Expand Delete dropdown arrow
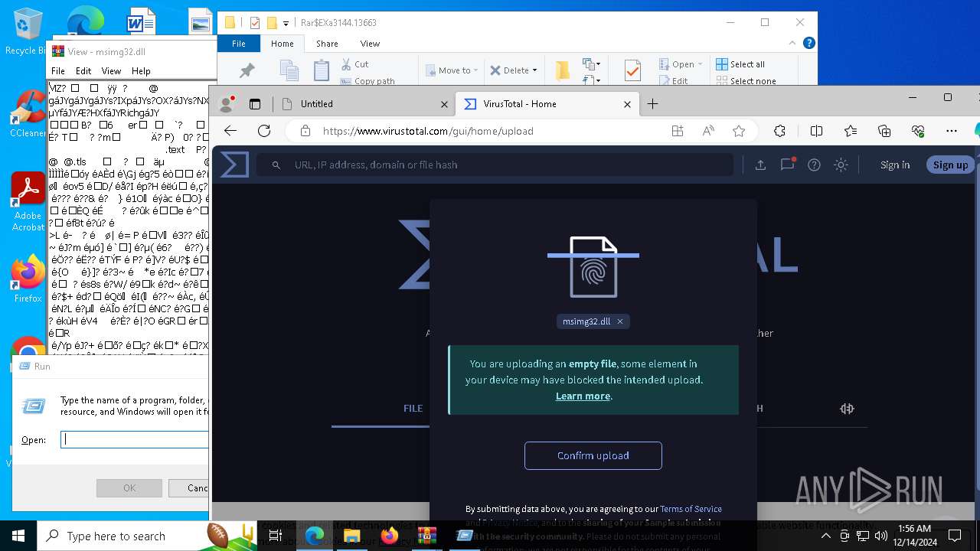The image size is (980, 551). [x=534, y=70]
